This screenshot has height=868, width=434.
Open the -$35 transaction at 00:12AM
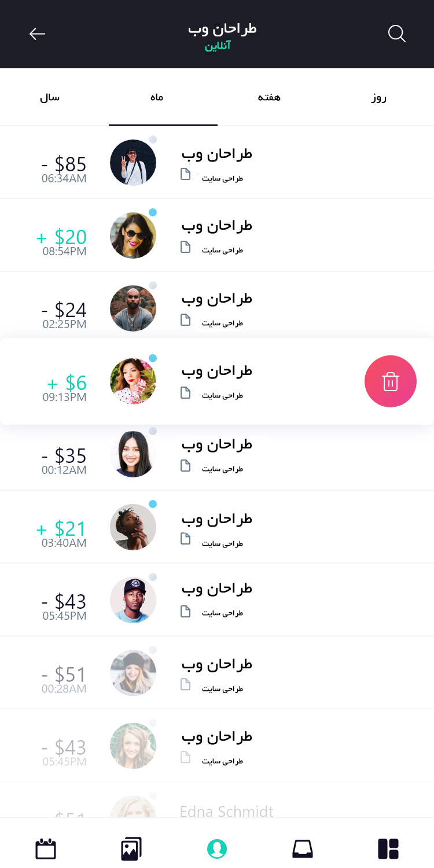(217, 455)
